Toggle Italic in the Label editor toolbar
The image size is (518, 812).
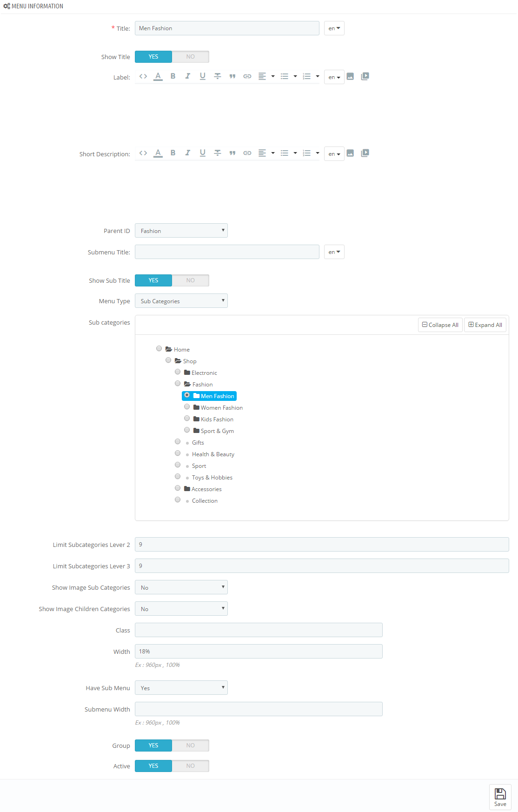pyautogui.click(x=188, y=76)
